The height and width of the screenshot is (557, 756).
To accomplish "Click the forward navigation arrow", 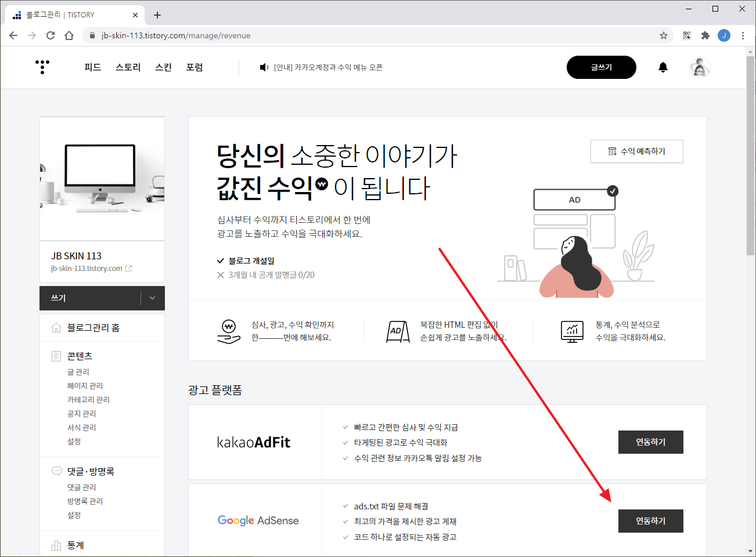I will 32,35.
